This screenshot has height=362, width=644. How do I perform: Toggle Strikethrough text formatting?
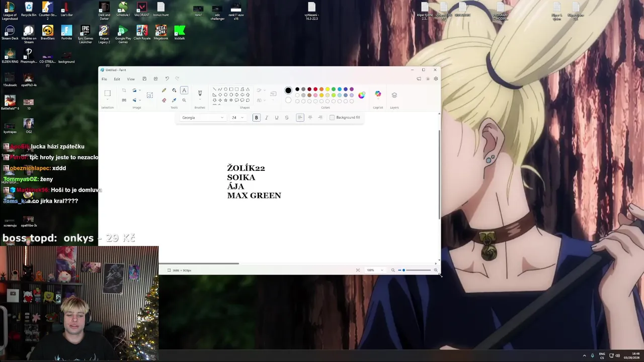[x=287, y=118]
